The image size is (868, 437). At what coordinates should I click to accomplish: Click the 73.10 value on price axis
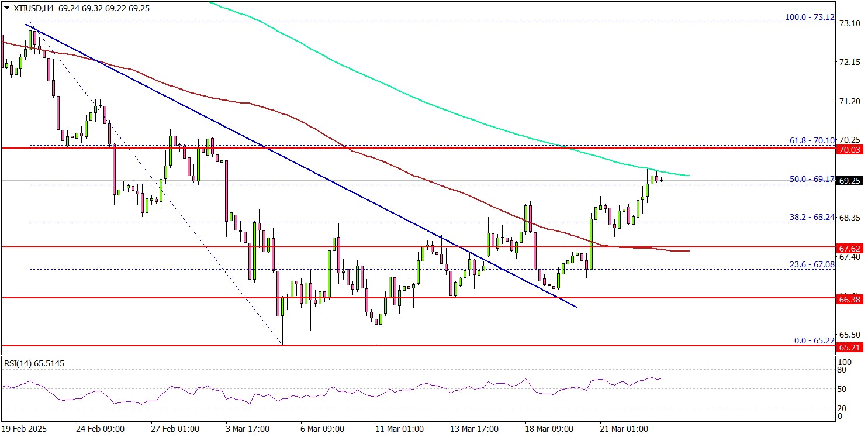coord(848,23)
